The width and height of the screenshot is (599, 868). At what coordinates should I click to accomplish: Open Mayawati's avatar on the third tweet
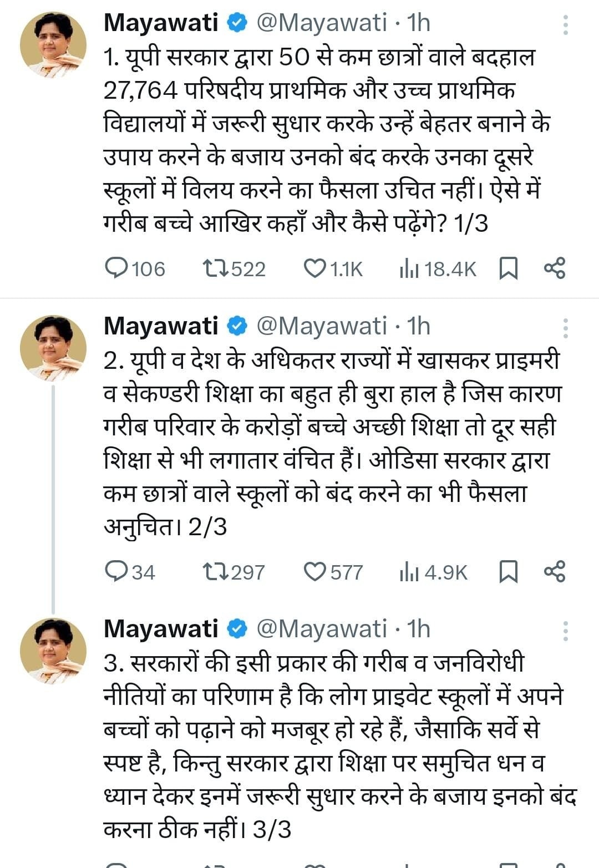click(x=53, y=651)
